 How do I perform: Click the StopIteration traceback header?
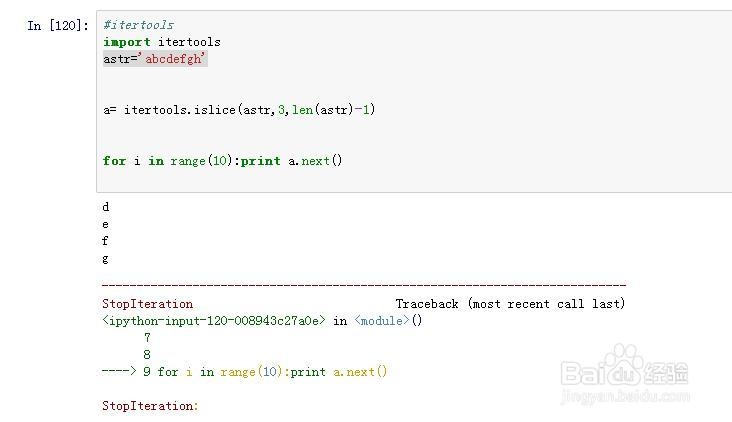coord(148,304)
